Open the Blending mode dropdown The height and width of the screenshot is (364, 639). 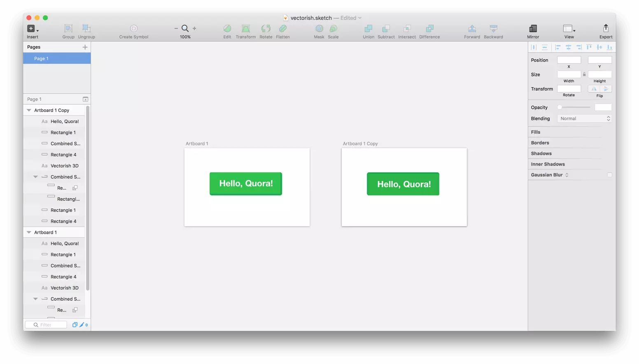(584, 118)
